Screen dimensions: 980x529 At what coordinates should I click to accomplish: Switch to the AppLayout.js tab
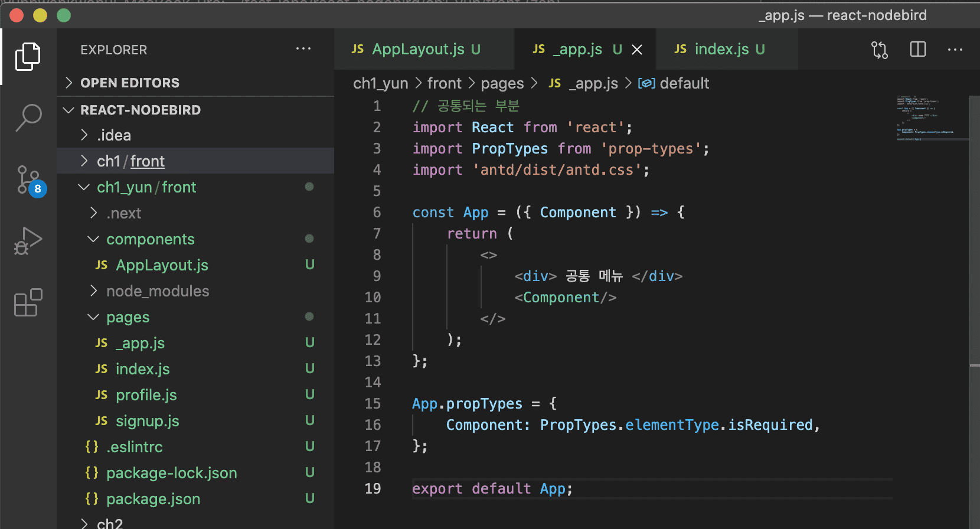point(417,50)
